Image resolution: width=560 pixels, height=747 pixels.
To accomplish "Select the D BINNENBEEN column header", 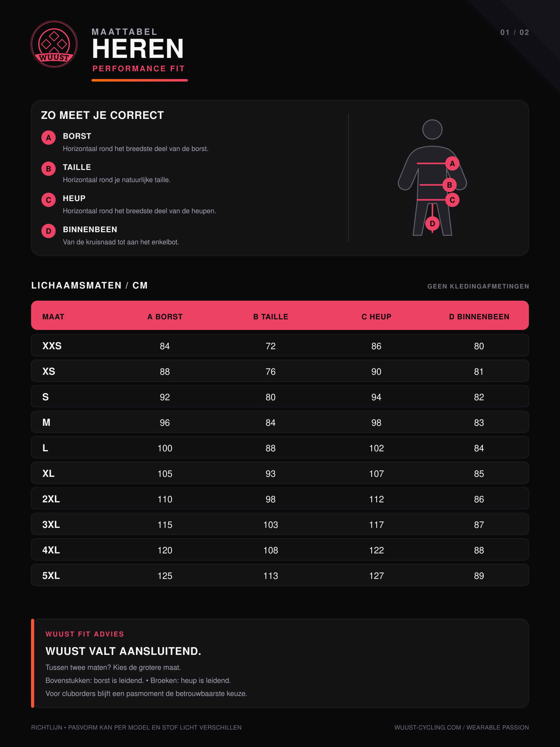I will pyautogui.click(x=479, y=317).
